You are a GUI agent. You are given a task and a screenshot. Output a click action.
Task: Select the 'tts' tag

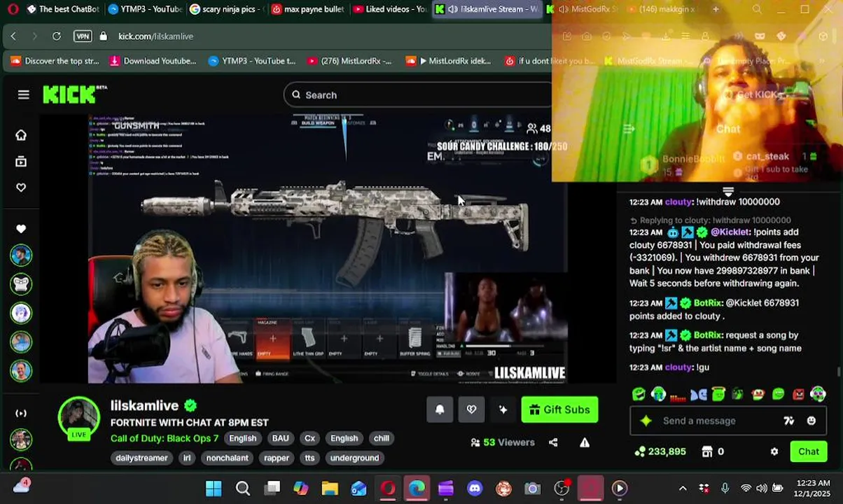[309, 458]
